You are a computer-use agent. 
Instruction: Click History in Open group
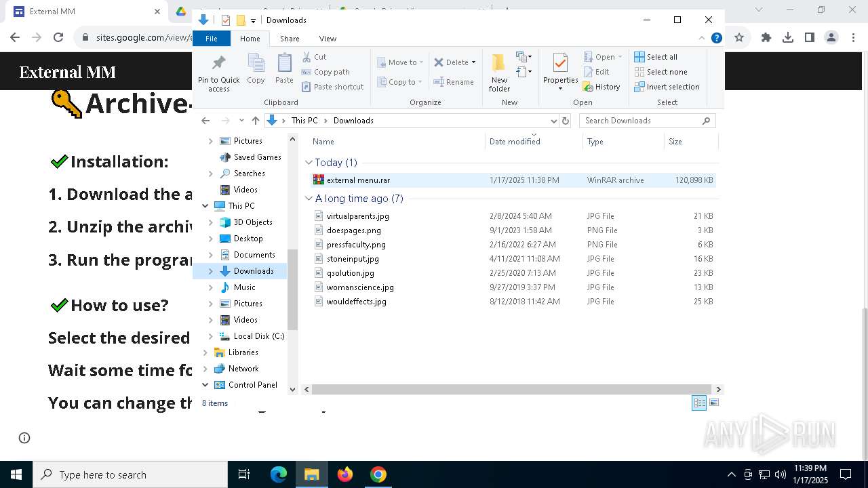click(x=601, y=87)
